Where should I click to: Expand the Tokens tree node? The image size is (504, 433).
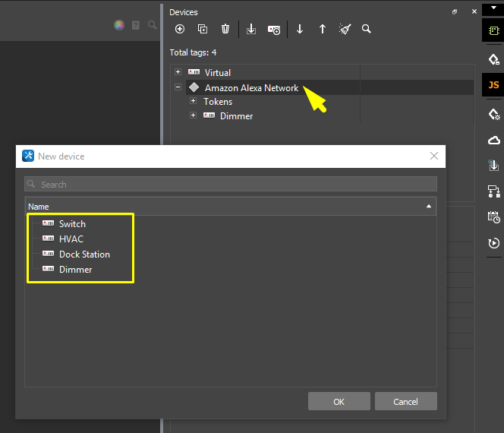click(193, 101)
